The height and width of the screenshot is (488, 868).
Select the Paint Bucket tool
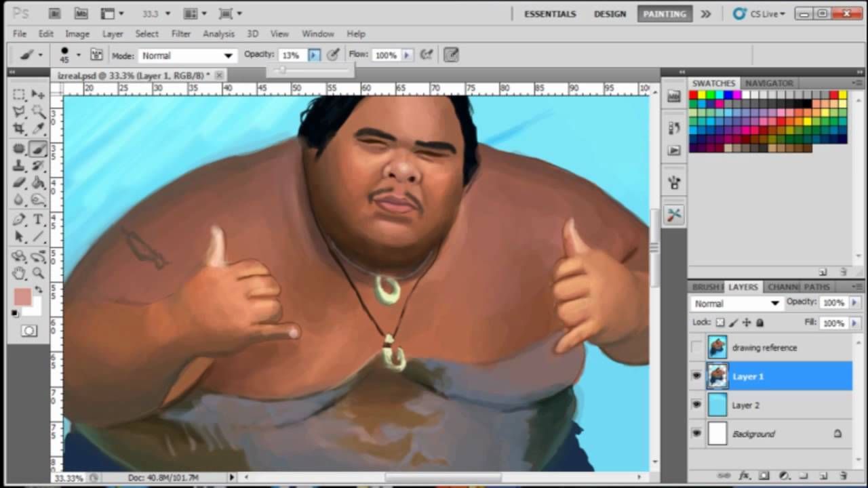pos(38,183)
